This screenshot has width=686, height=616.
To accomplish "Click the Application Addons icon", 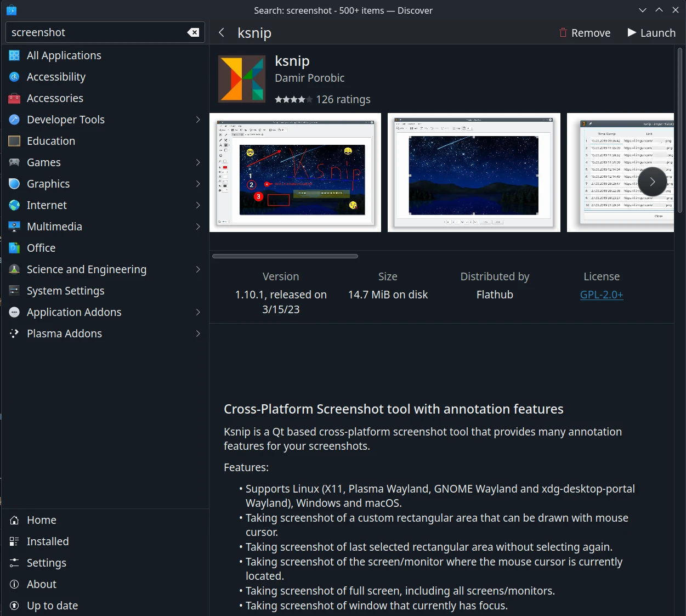I will click(x=15, y=312).
